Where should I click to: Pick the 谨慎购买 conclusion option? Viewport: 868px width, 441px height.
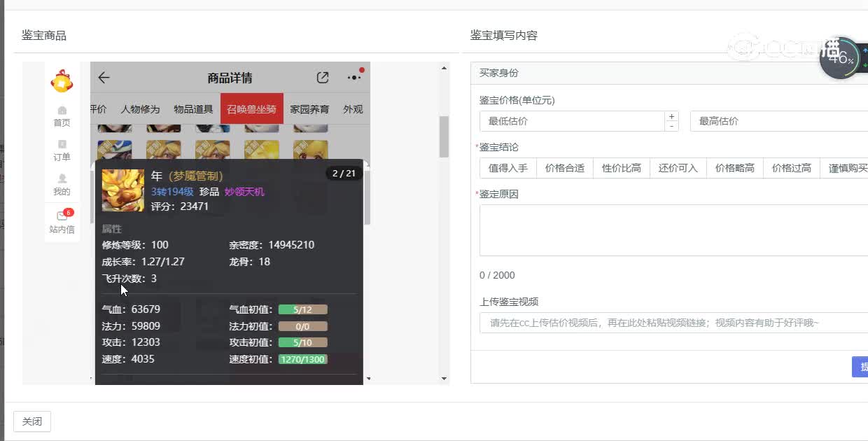point(848,168)
